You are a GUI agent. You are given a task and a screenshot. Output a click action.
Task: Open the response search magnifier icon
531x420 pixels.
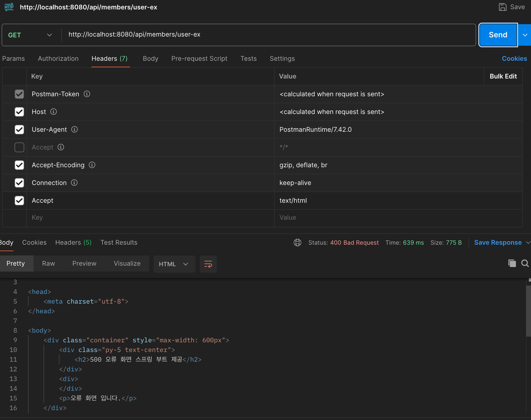click(525, 263)
